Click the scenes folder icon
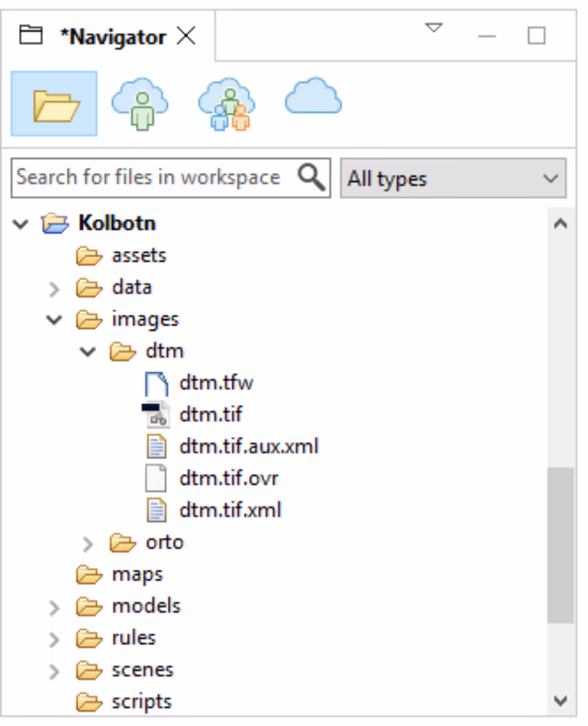588x726 pixels. coord(90,671)
